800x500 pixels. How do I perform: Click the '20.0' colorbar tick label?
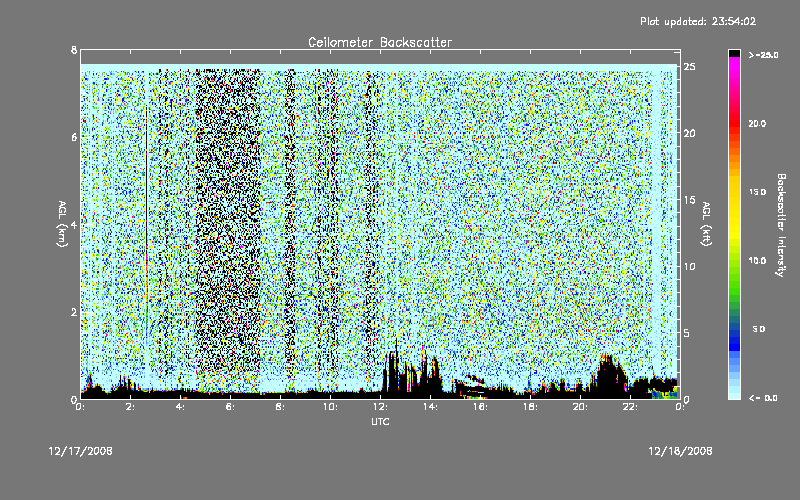pyautogui.click(x=757, y=123)
